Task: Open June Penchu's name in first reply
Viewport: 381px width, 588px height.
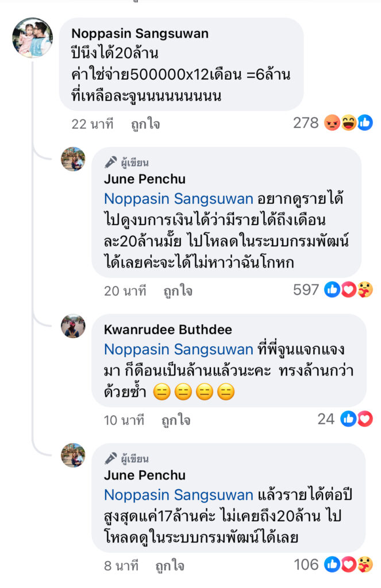Action: pos(144,179)
